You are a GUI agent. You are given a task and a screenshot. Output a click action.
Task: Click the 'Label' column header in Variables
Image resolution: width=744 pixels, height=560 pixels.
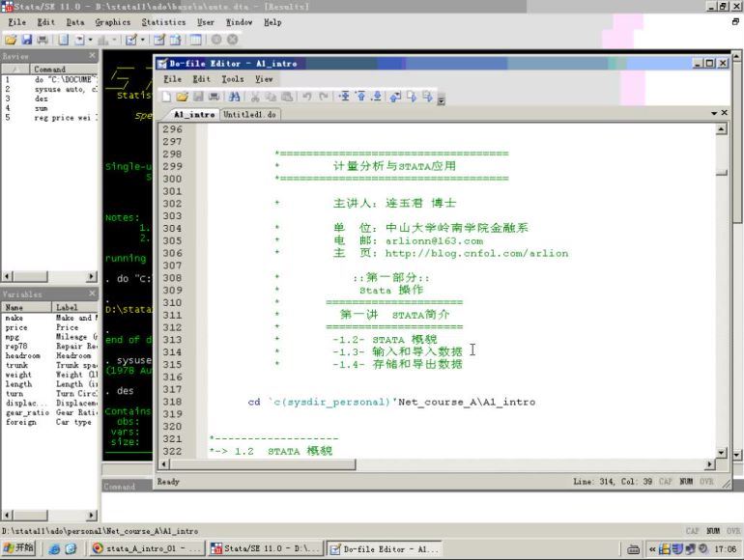point(74,307)
